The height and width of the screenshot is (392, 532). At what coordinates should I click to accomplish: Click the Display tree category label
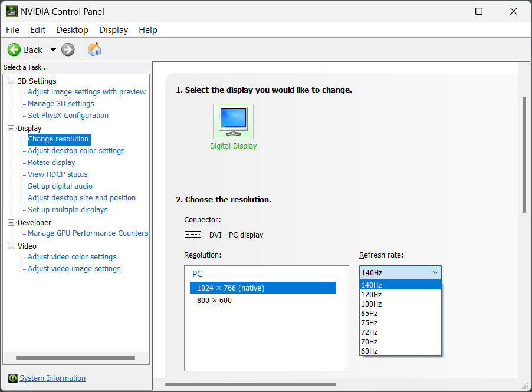[x=29, y=128]
